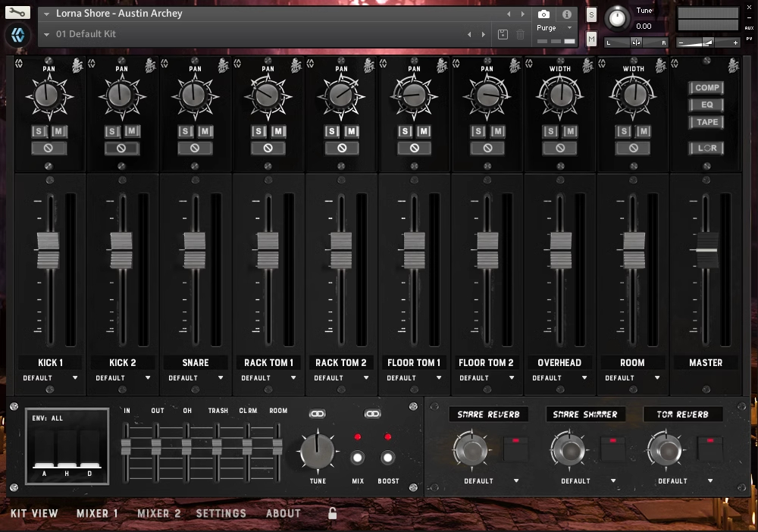Mute the Room channel
The height and width of the screenshot is (532, 758).
coord(644,131)
